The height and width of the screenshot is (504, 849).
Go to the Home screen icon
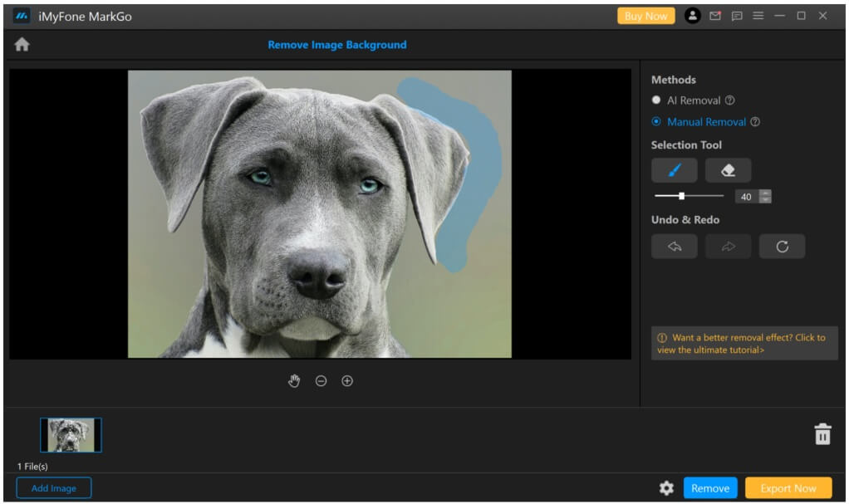point(22,44)
